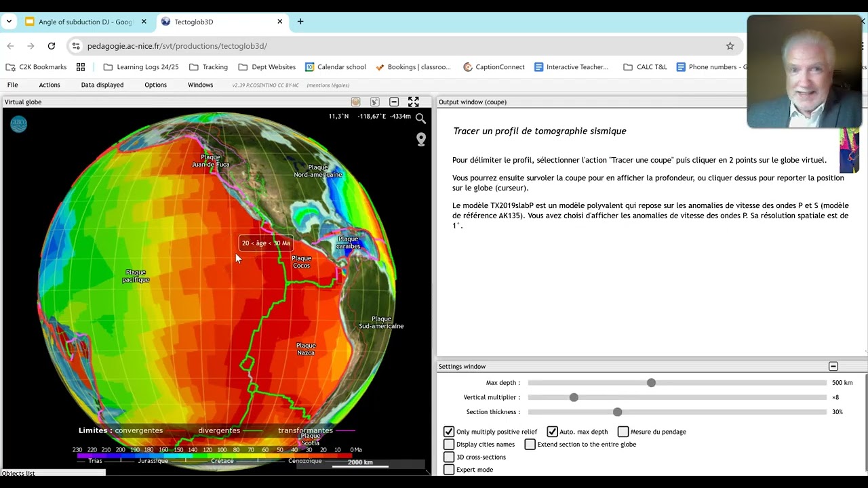Screen dimensions: 868x488
Task: Click the site information icon in address bar
Action: point(76,46)
